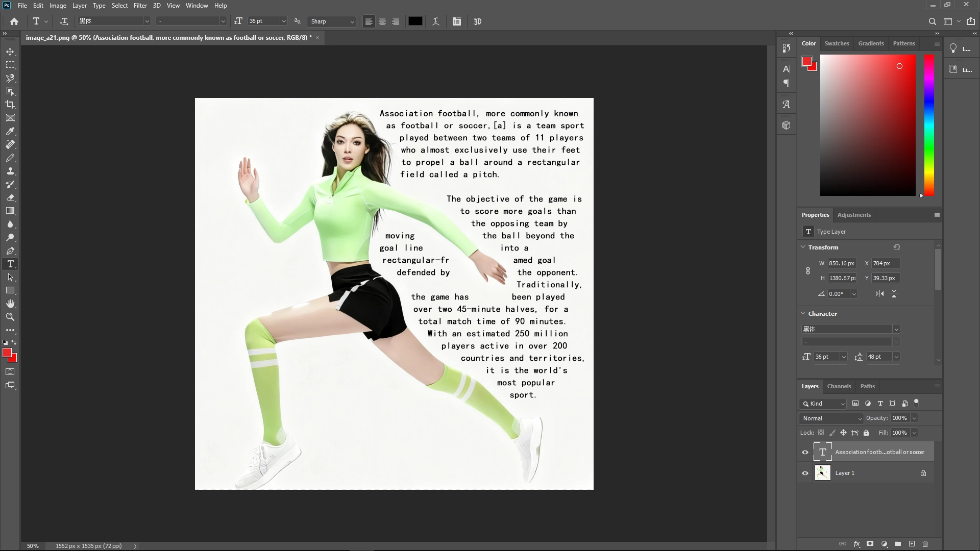Toggle visibility of the Association football type layer
This screenshot has width=980, height=551.
coord(804,452)
